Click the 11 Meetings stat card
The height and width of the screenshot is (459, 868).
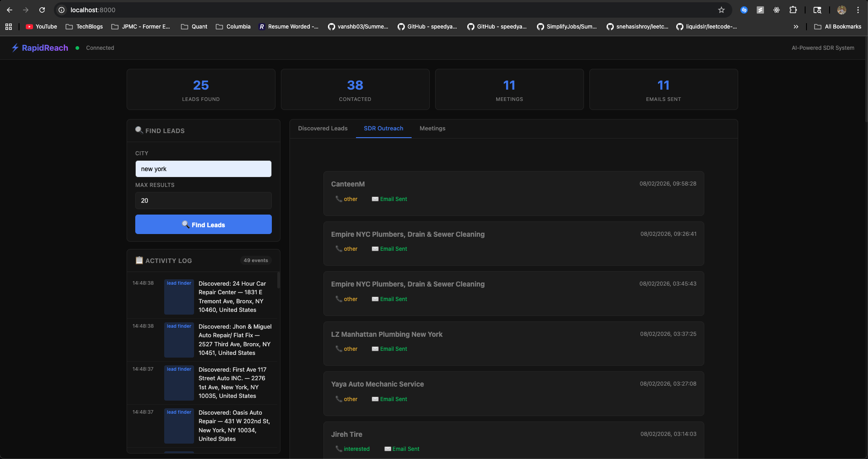tap(509, 89)
